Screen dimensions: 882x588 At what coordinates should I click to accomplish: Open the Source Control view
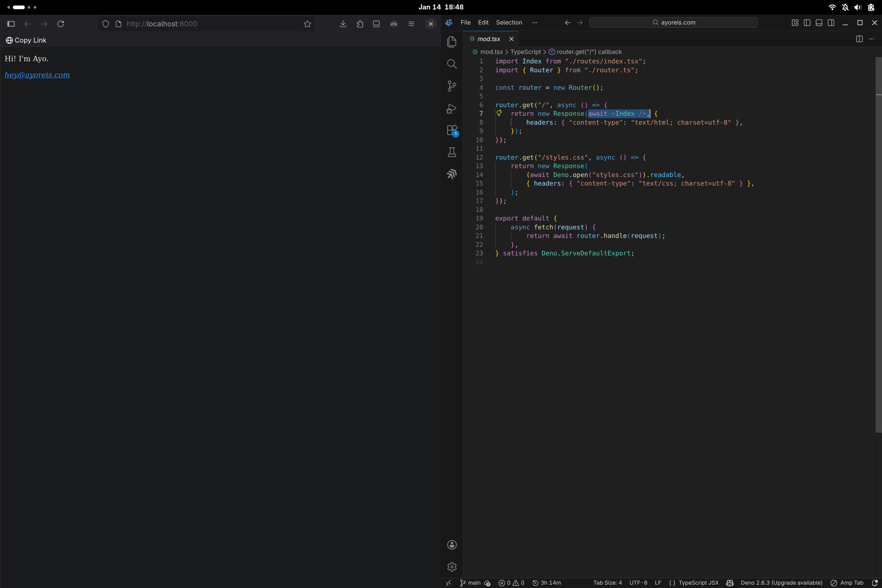[x=452, y=86]
